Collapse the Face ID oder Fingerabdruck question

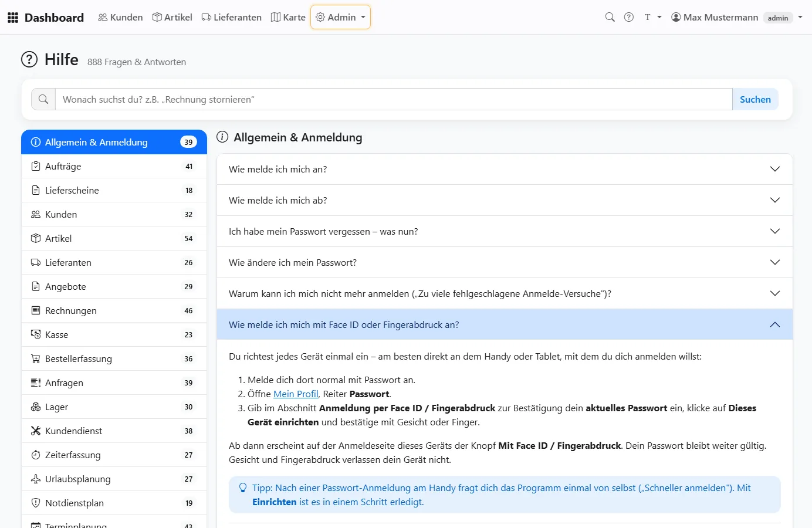[x=505, y=324]
